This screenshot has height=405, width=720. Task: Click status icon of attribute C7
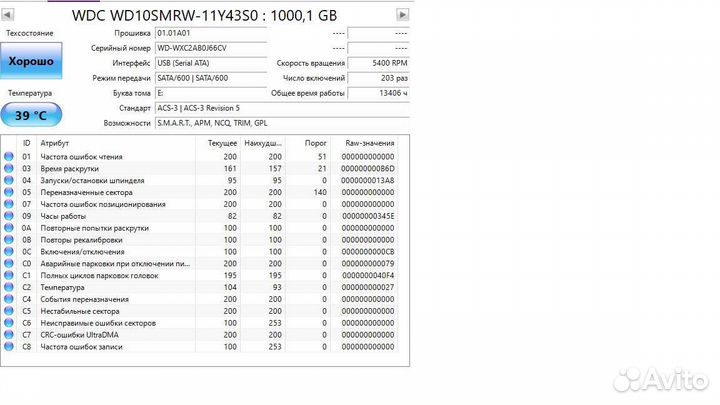(x=9, y=335)
